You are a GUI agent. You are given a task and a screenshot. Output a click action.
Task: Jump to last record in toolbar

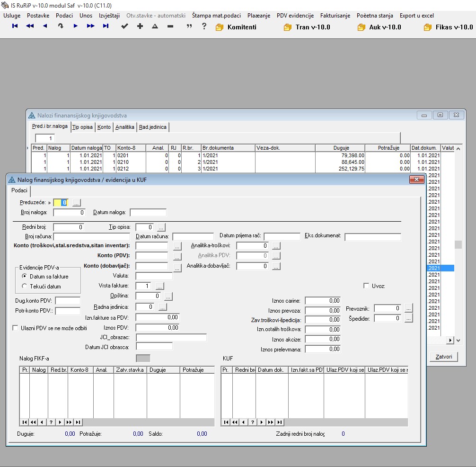[x=106, y=27]
